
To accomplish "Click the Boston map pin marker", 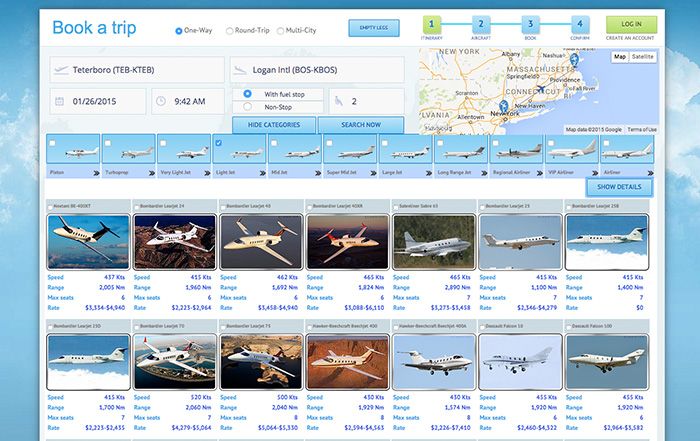I will 574,59.
